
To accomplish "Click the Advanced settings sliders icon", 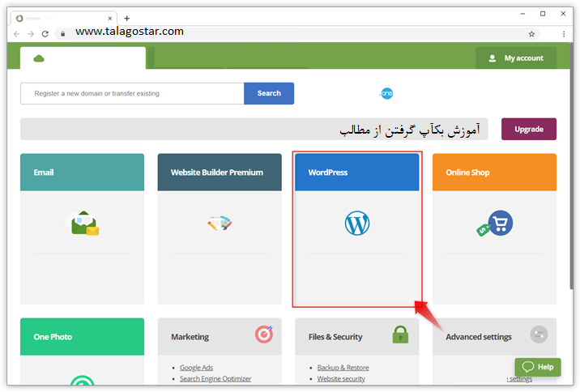I will click(x=539, y=334).
